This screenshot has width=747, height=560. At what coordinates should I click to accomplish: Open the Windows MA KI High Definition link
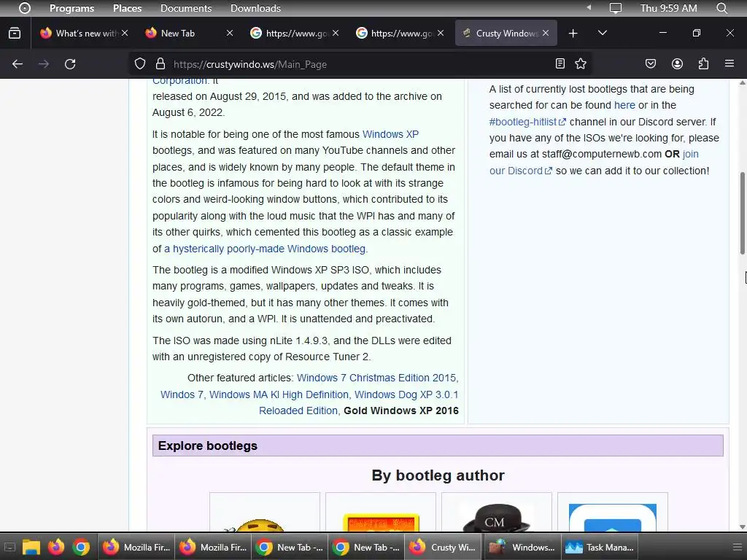click(x=279, y=394)
